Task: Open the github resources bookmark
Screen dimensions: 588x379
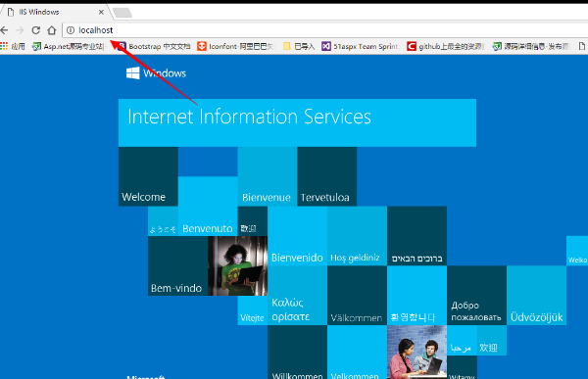Action: click(446, 46)
